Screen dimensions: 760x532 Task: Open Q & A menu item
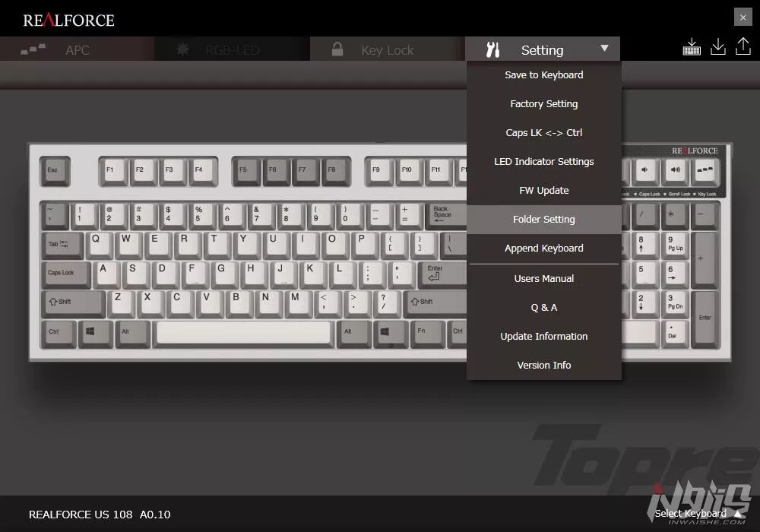pyautogui.click(x=544, y=308)
